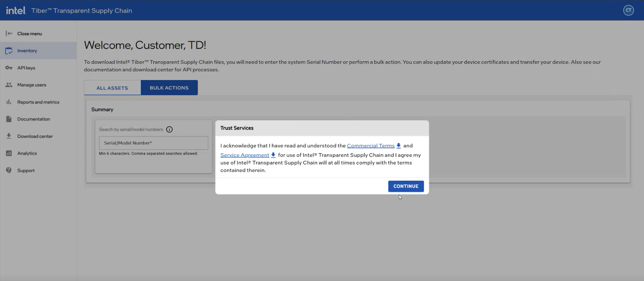Screen dimensions: 644x281
Task: Open the Service Agreement link
Action: coord(244,155)
